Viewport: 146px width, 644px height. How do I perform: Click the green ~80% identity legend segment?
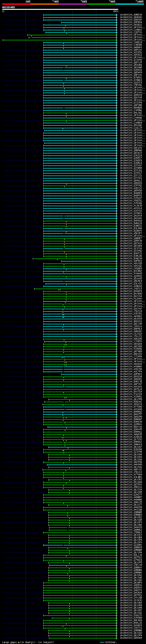101,4
